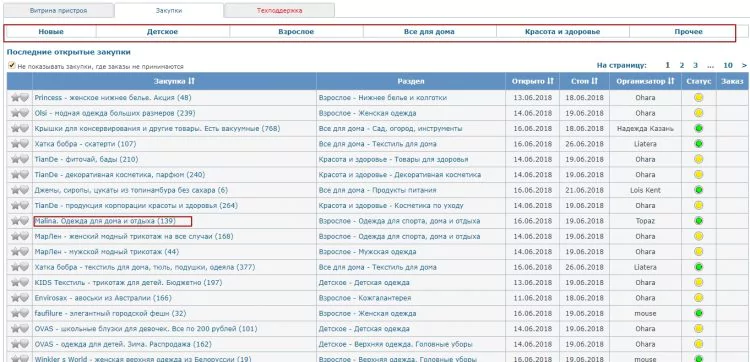
Task: Click the Последние открытые закупки heading
Action: 68,52
